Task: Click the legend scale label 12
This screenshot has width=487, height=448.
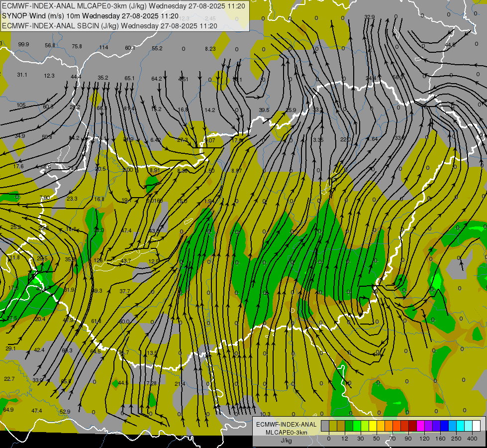Action: [x=345, y=439]
